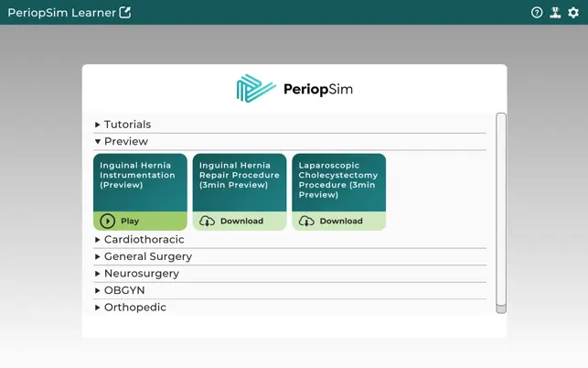Download Inguinal Hernia Repair Procedure preview

(240, 221)
